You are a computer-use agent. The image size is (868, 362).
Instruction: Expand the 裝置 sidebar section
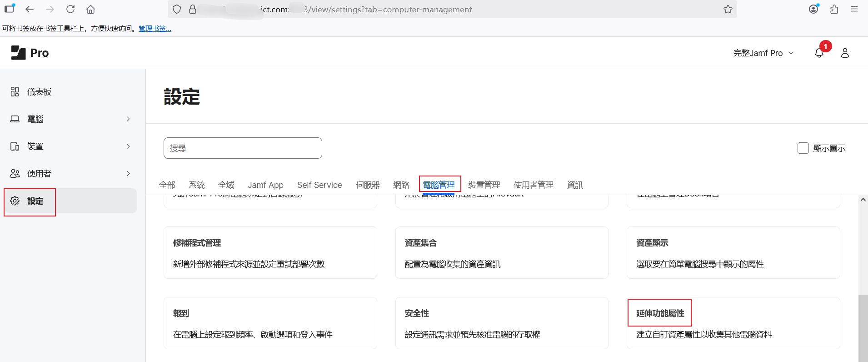[x=128, y=146]
